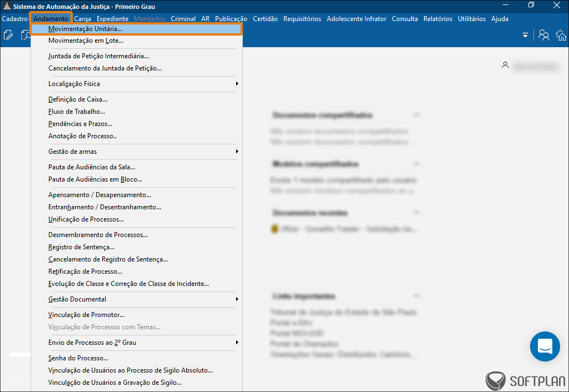Viewport: 569px width, 392px height.
Task: Open the Cadastro menu
Action: 14,18
